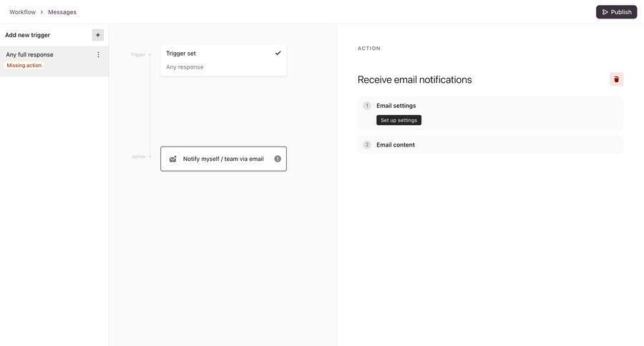This screenshot has height=346, width=644.
Task: Publish the workflow
Action: click(x=617, y=12)
